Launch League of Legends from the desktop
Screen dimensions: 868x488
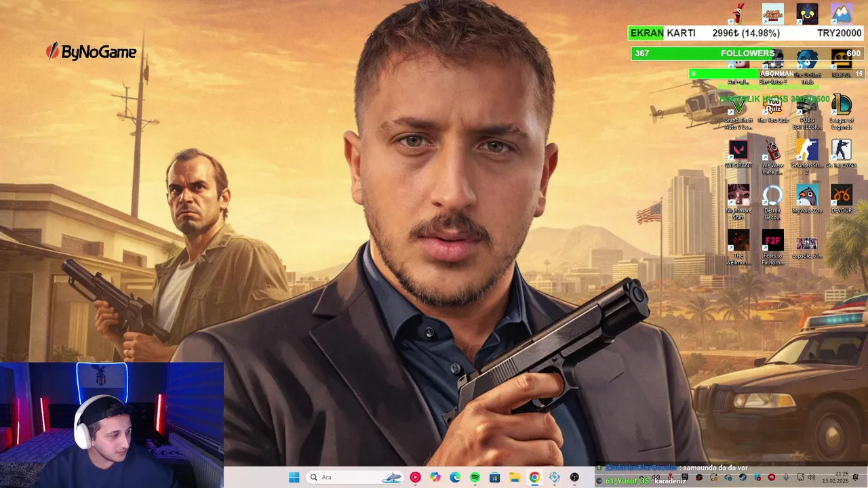click(842, 113)
